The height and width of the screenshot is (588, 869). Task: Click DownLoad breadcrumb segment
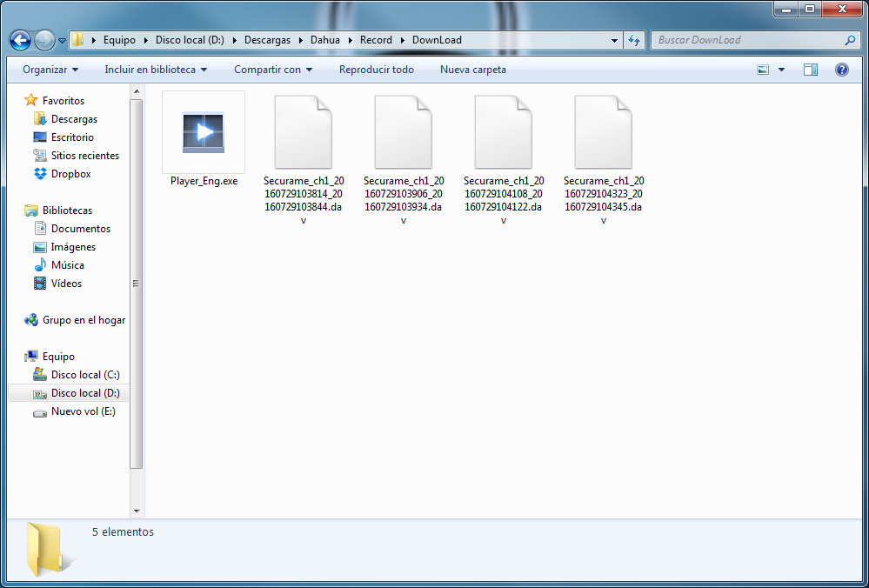point(437,41)
